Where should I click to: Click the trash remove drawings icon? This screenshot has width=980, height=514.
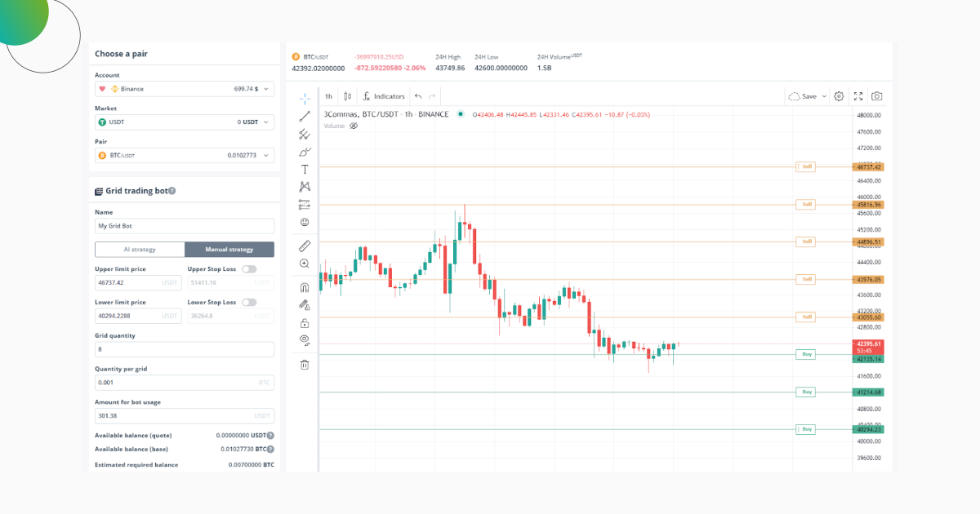click(305, 365)
